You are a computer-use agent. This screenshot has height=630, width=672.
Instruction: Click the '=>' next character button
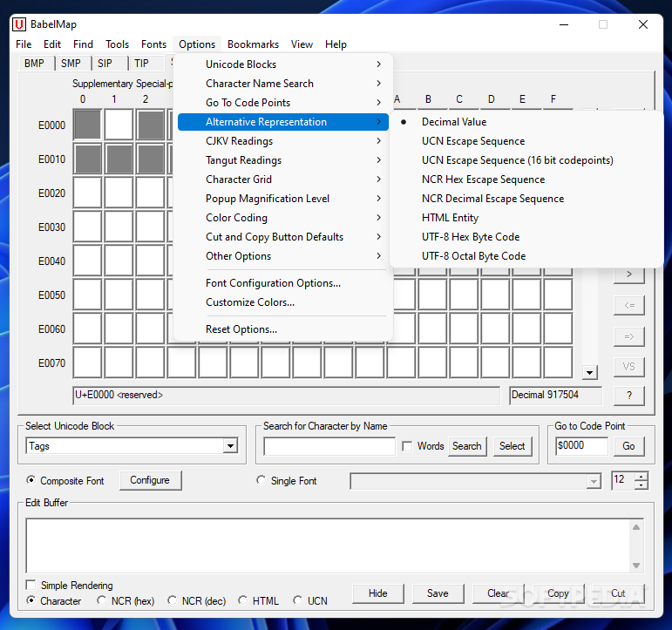tap(629, 337)
